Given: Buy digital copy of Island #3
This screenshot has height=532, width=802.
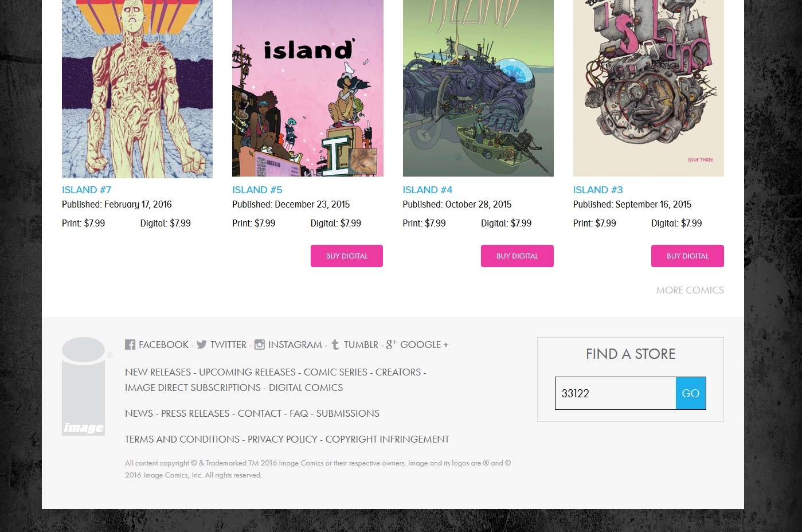Looking at the screenshot, I should coord(687,256).
